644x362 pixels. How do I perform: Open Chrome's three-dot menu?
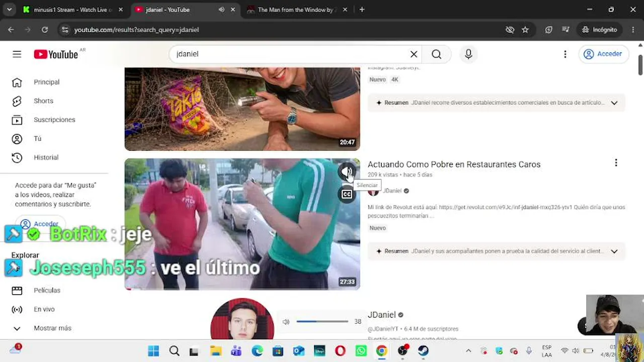tap(633, 30)
